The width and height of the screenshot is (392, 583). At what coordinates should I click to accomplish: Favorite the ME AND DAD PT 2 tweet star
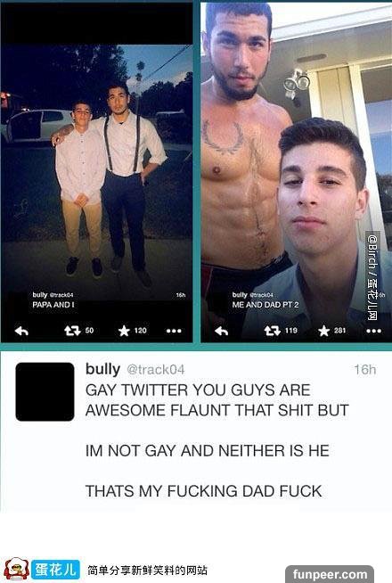pos(324,331)
